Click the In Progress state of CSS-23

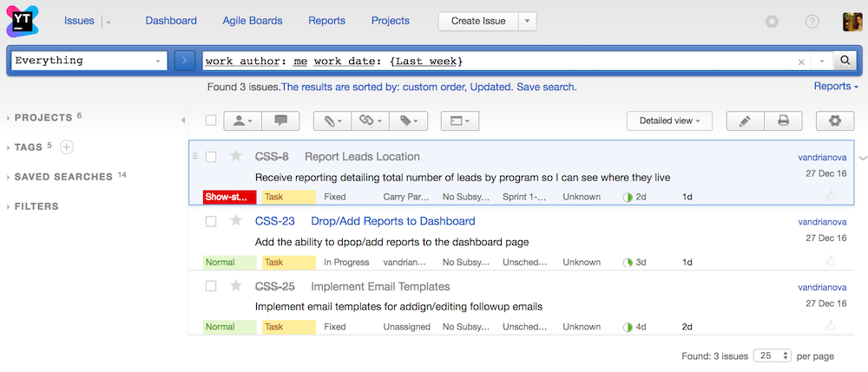[346, 262]
